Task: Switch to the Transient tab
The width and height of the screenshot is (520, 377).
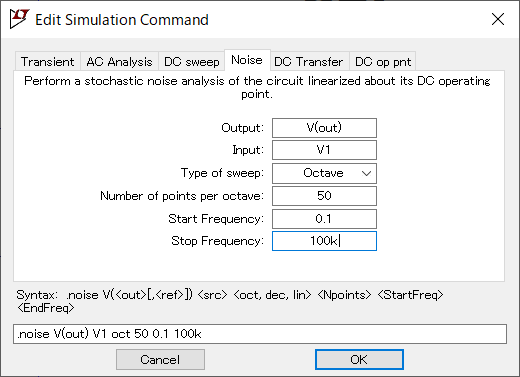Action: (x=47, y=62)
